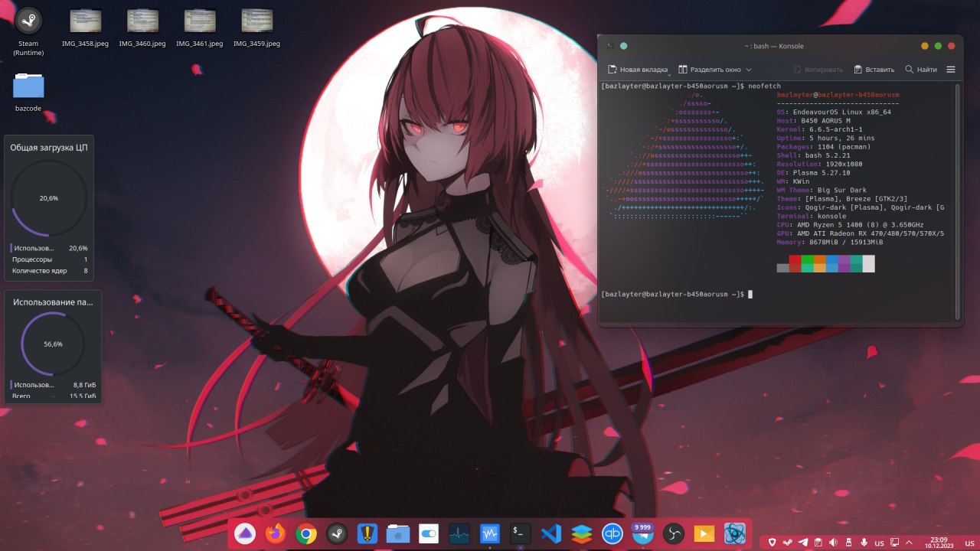Click the Процессоры row in CPU widget
This screenshot has height=551, width=980.
point(49,259)
